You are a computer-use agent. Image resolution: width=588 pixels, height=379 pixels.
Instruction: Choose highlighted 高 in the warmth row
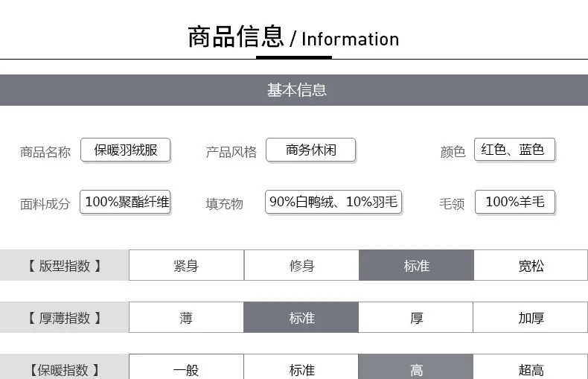tap(416, 366)
